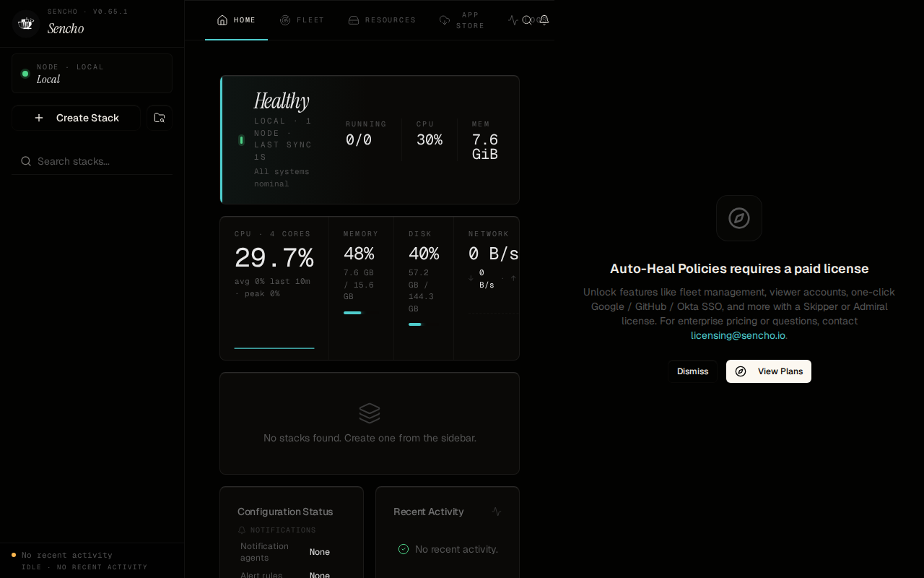Click the View Plans button

pyautogui.click(x=769, y=371)
